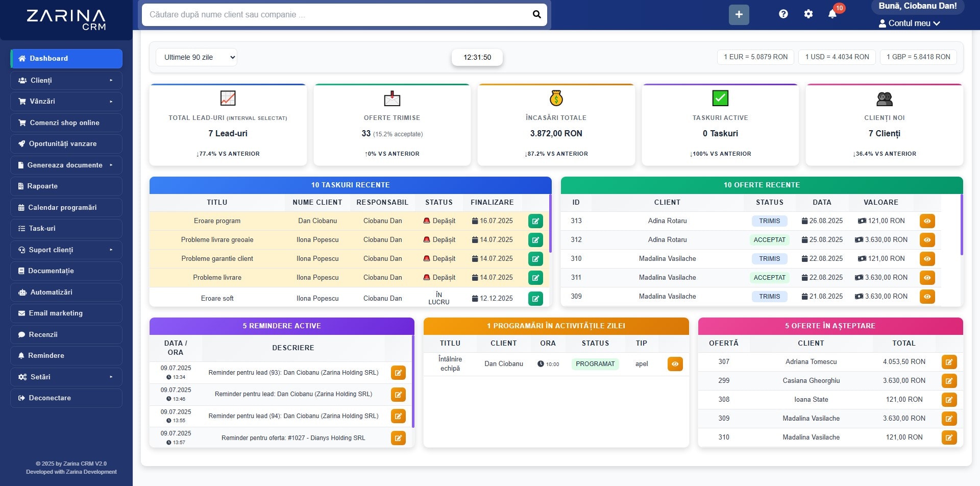Expand the 'Clienți' sidebar submenu

[66, 80]
